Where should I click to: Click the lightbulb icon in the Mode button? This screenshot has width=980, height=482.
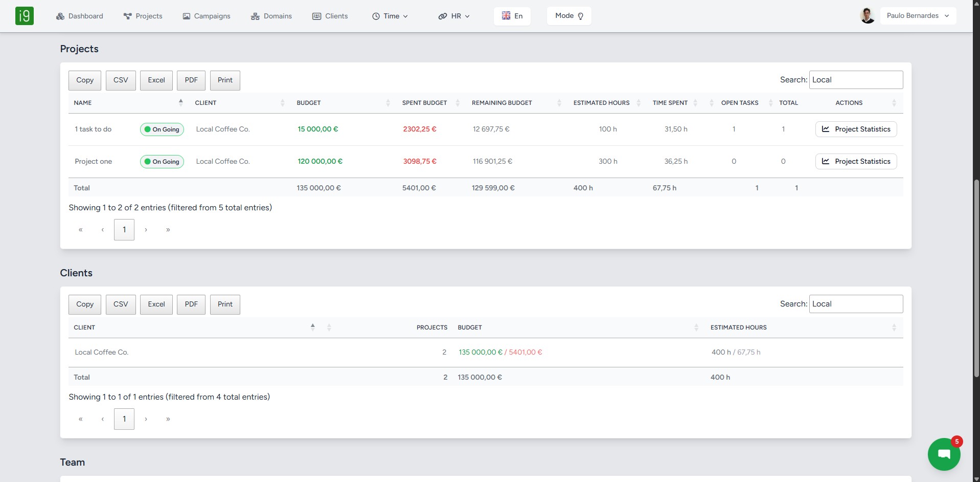point(580,16)
